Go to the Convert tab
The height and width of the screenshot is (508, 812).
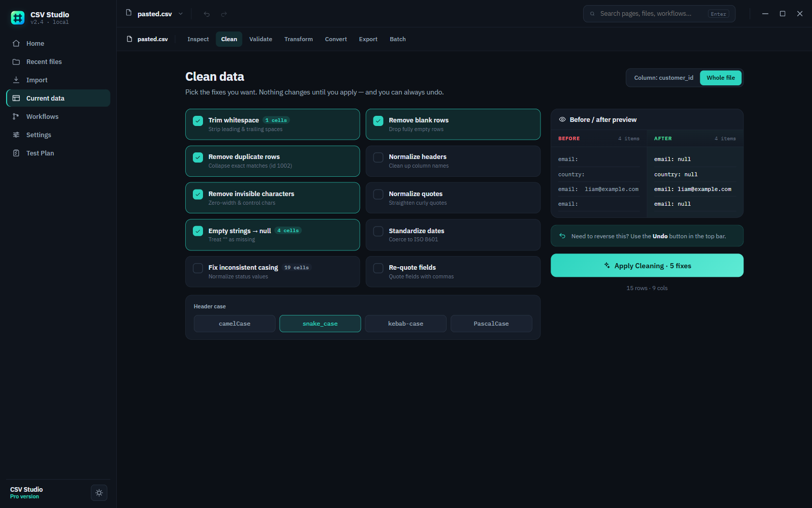click(x=336, y=39)
